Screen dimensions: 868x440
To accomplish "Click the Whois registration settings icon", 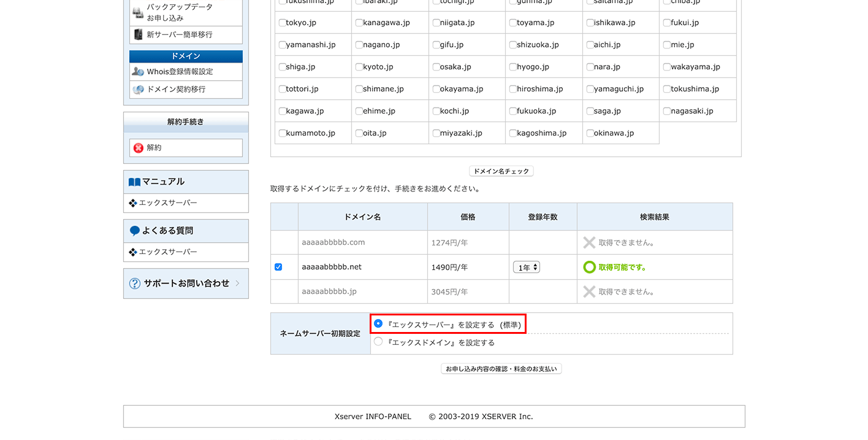I will click(x=138, y=72).
